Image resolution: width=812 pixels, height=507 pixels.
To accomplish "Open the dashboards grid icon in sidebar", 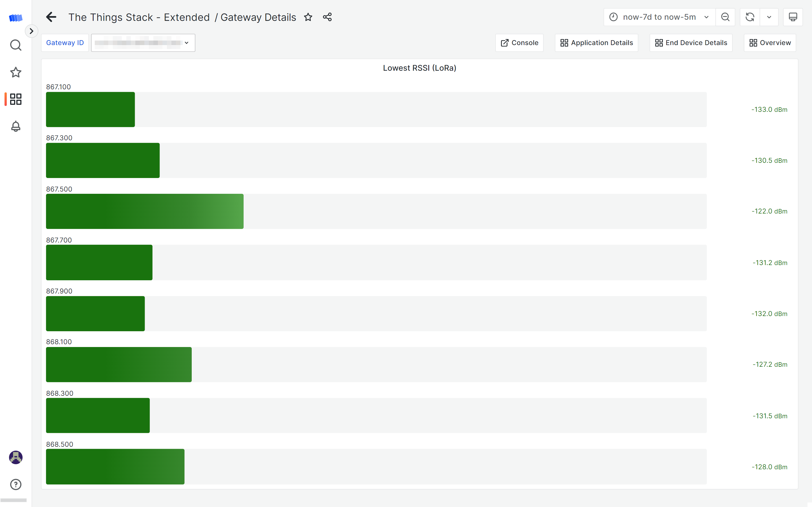I will coord(16,99).
